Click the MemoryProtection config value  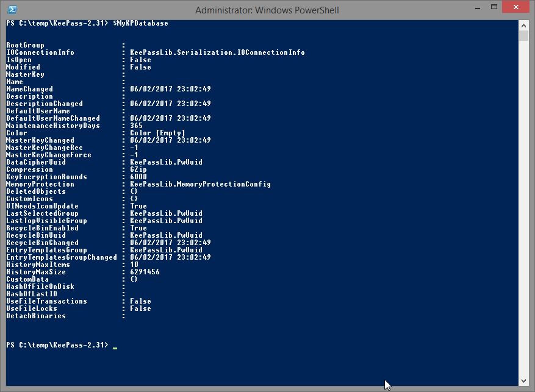[200, 184]
